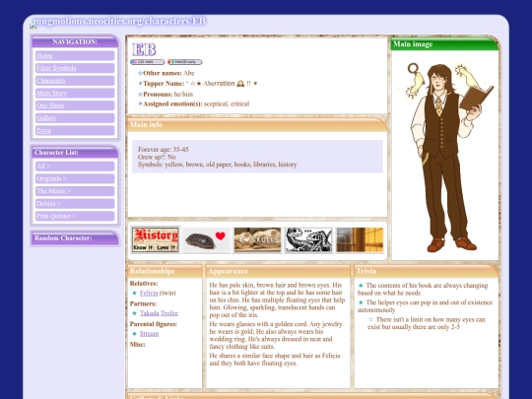Click appearance paragraph starting 'He has pale skin'

(x=277, y=299)
